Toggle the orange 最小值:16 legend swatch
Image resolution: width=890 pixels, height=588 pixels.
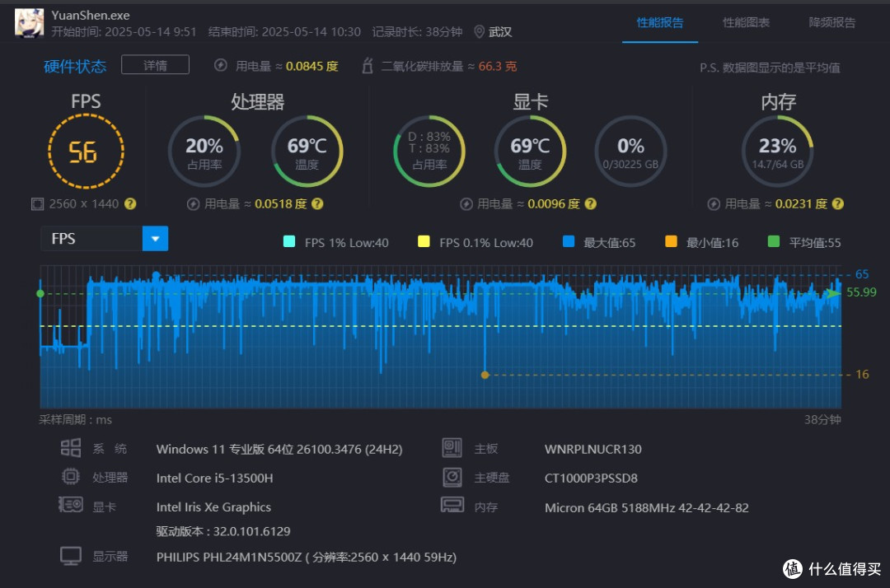pyautogui.click(x=671, y=241)
